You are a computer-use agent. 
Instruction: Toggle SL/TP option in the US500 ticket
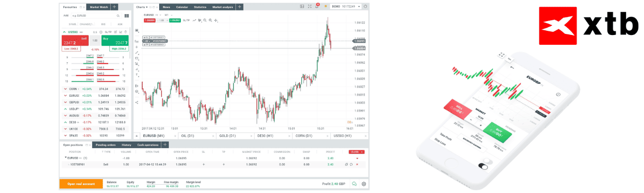point(108,32)
